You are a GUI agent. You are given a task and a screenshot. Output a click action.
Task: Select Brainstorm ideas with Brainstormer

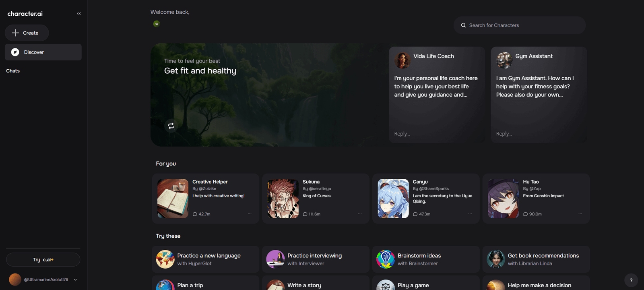coord(426,259)
